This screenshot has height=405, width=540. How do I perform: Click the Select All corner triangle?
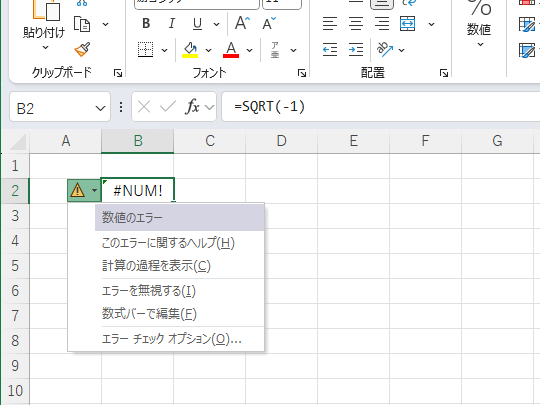(18, 142)
